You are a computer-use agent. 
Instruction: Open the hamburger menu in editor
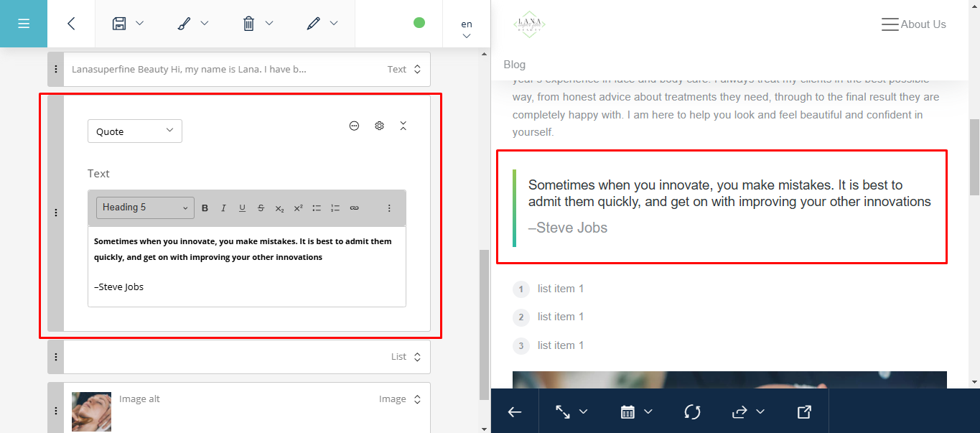(23, 24)
